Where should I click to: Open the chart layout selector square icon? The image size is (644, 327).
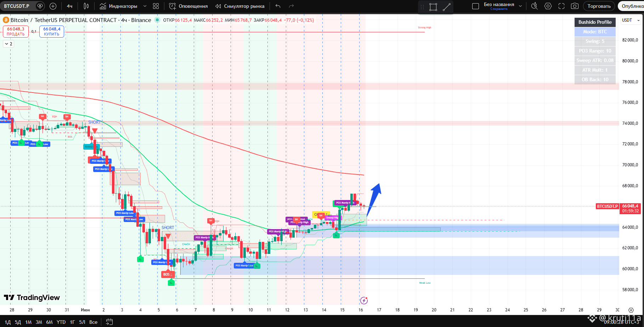[476, 6]
